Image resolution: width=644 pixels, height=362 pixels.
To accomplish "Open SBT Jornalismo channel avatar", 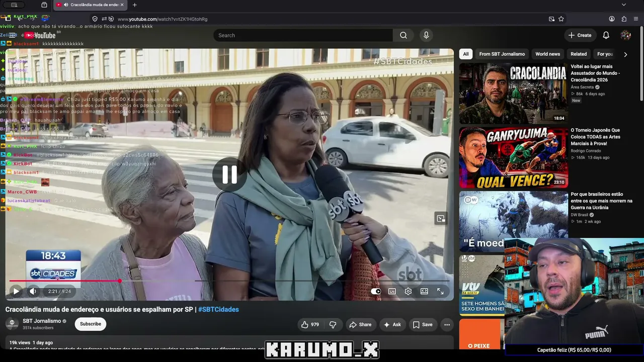I will tap(12, 324).
